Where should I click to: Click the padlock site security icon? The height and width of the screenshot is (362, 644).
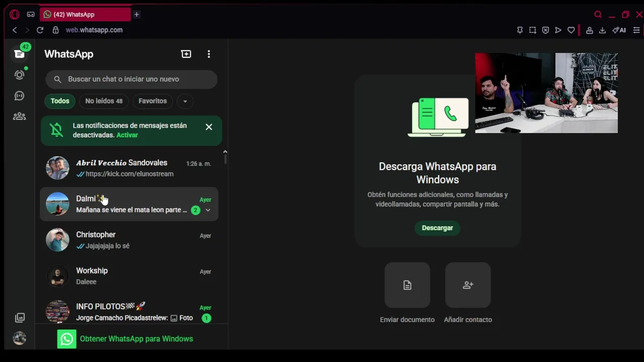[x=55, y=30]
